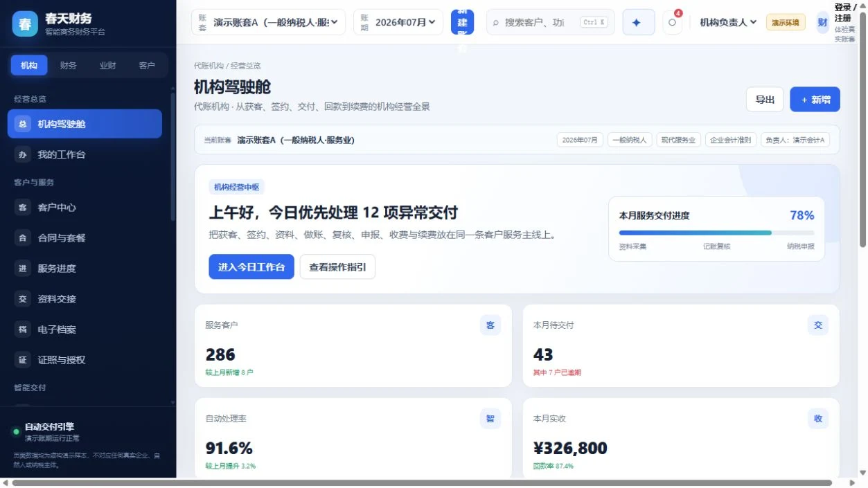Click the 交 icon on 本月待交付 card
The height and width of the screenshot is (488, 868).
(818, 325)
